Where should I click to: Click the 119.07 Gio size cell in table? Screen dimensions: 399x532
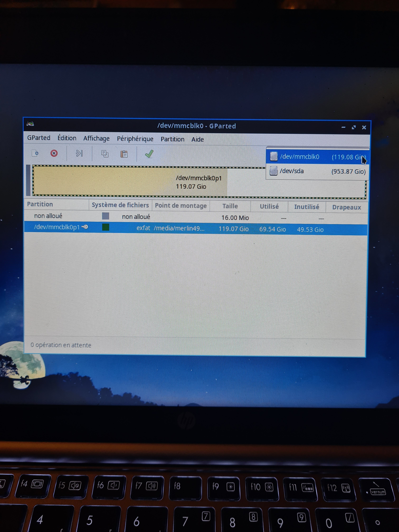(234, 229)
